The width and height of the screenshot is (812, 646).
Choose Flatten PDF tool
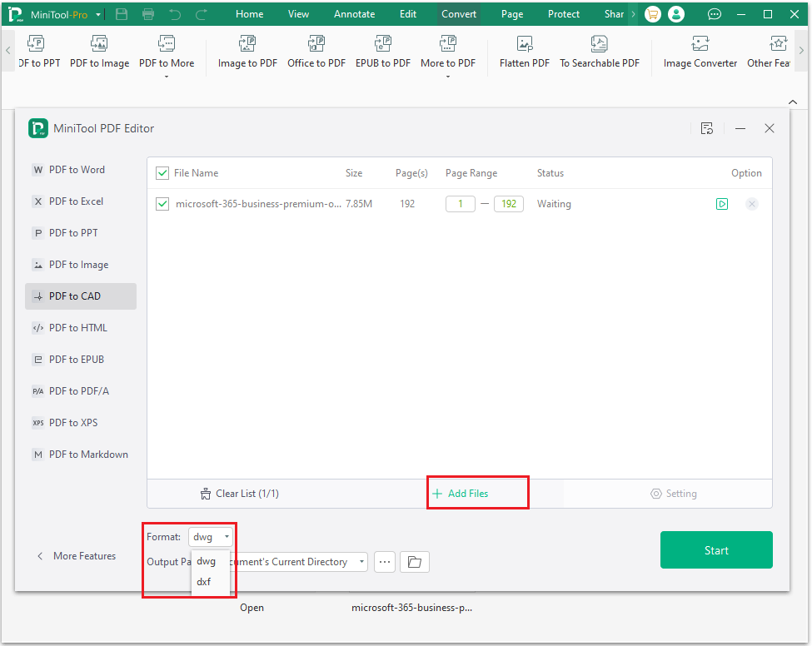[525, 52]
